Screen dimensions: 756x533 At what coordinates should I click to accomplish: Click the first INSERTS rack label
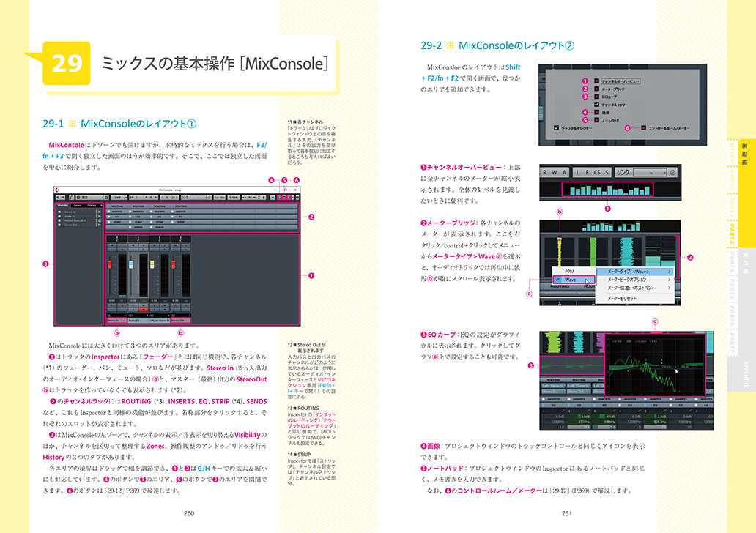[x=117, y=212]
